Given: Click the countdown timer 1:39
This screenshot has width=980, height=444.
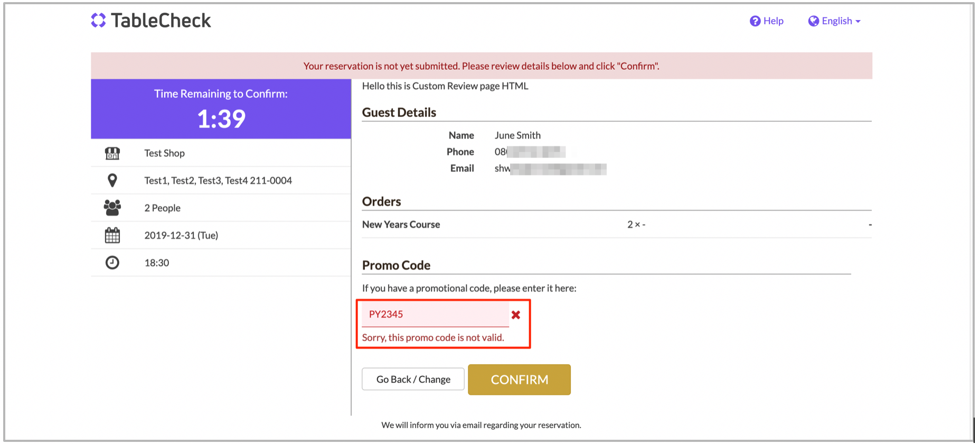Looking at the screenshot, I should coord(221,119).
